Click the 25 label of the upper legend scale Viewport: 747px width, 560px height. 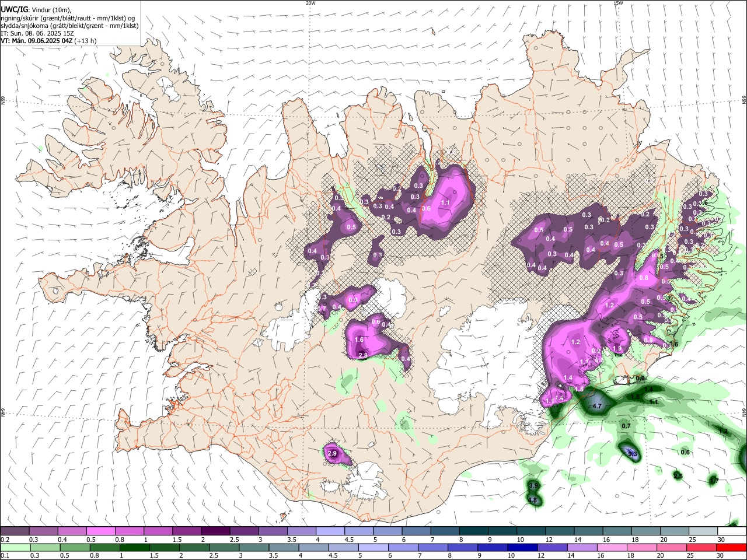tap(692, 540)
